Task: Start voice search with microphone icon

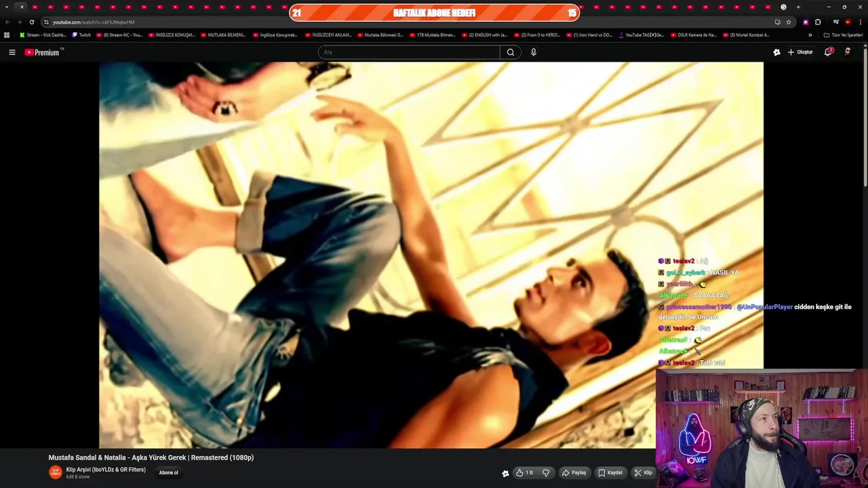Action: 534,52
